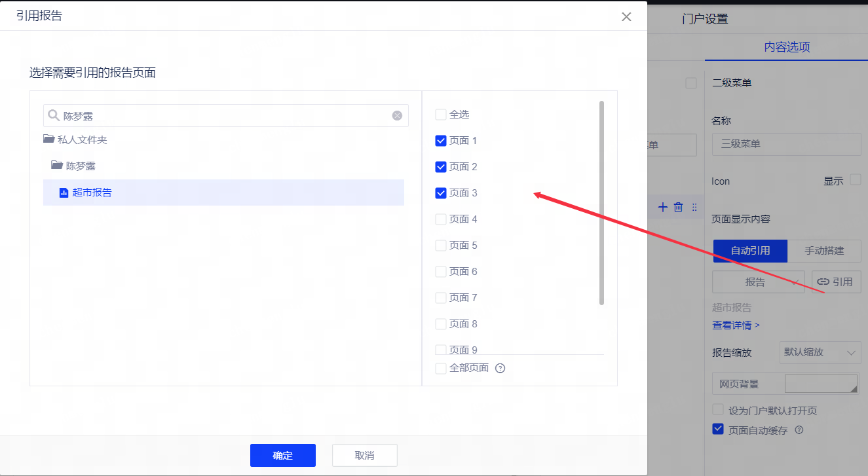868x476 pixels.
Task: Click help icon next to 页面自动缓存
Action: point(799,430)
